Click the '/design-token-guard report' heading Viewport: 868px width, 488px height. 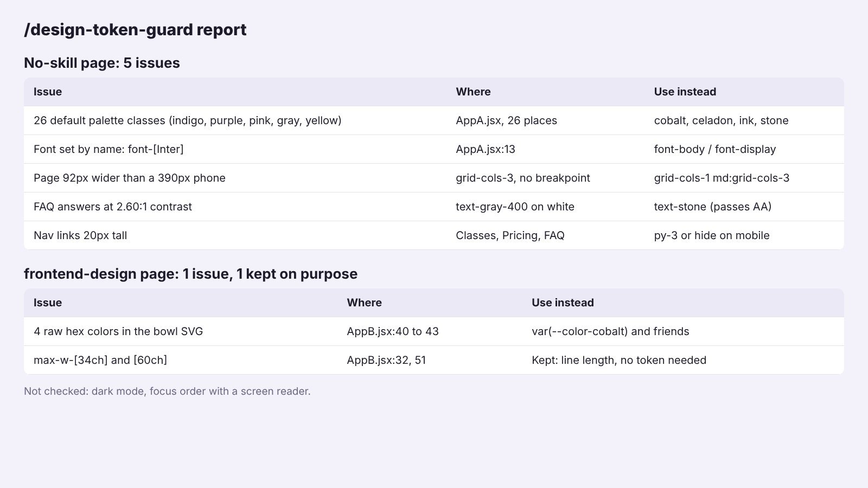(135, 30)
